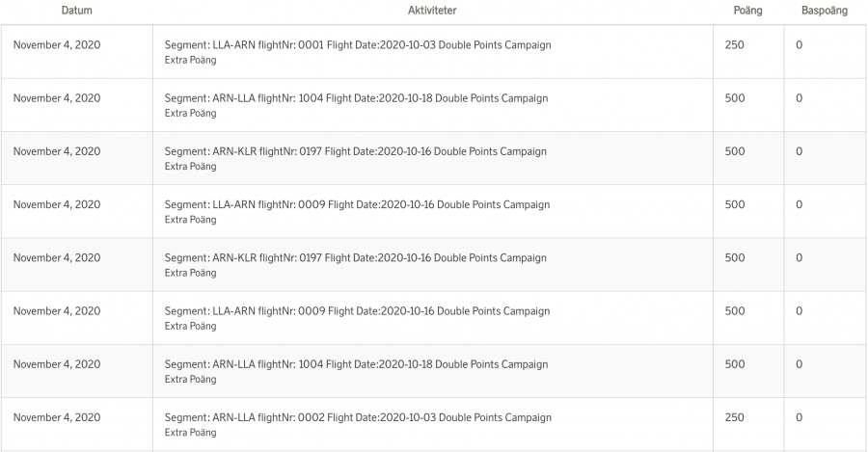
Task: Select the LLA-ARN flight 0001 segment text
Action: tap(358, 45)
